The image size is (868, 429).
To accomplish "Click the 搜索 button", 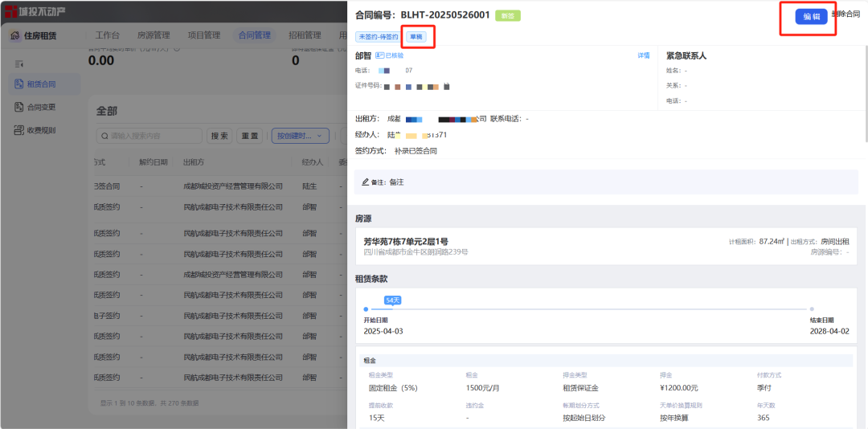I will point(219,136).
